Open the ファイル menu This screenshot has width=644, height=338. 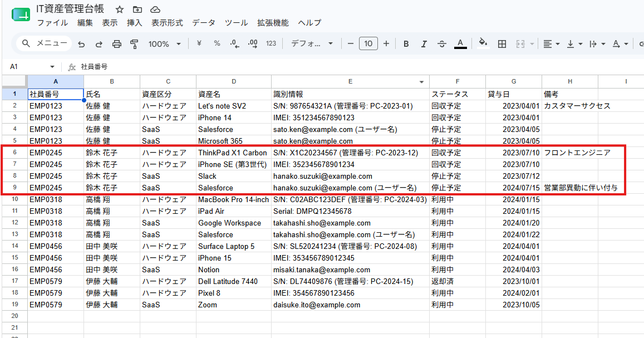click(52, 23)
